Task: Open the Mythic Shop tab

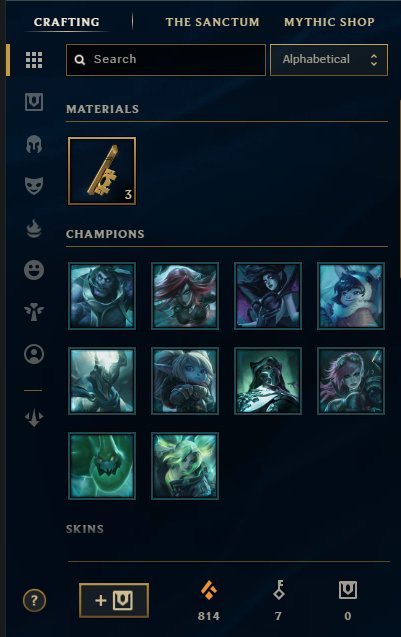Action: click(329, 22)
